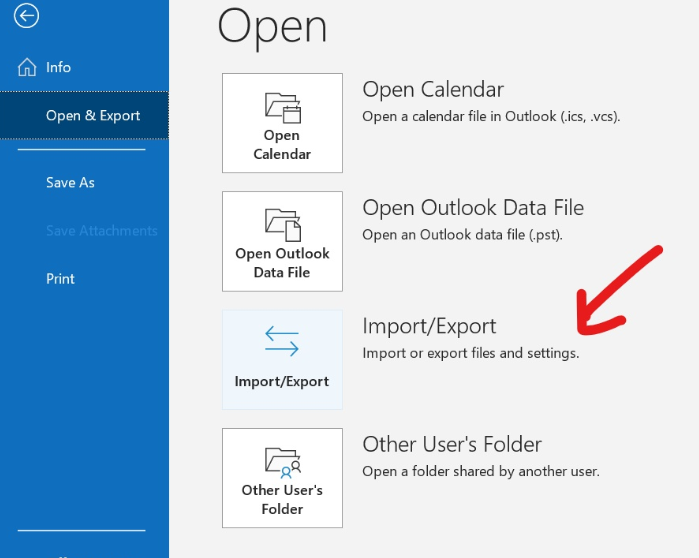The image size is (699, 558).
Task: Click Save Attachments in the sidebar
Action: pyautogui.click(x=101, y=231)
